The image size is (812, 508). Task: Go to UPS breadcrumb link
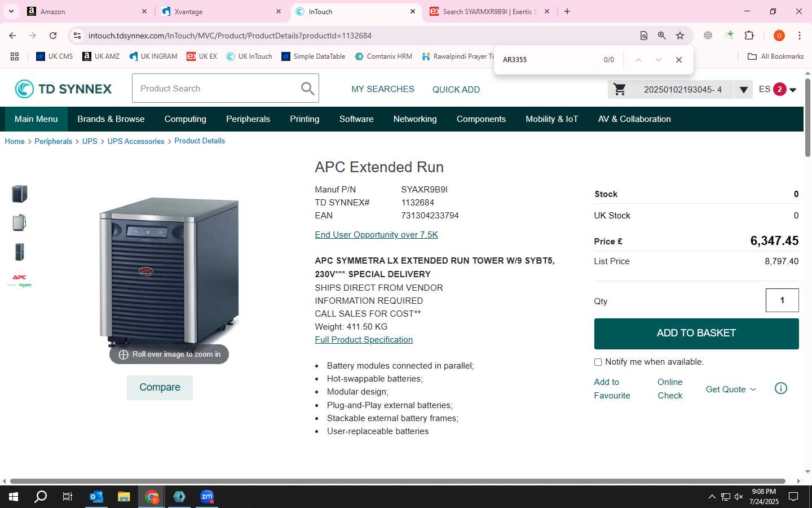pyautogui.click(x=90, y=141)
